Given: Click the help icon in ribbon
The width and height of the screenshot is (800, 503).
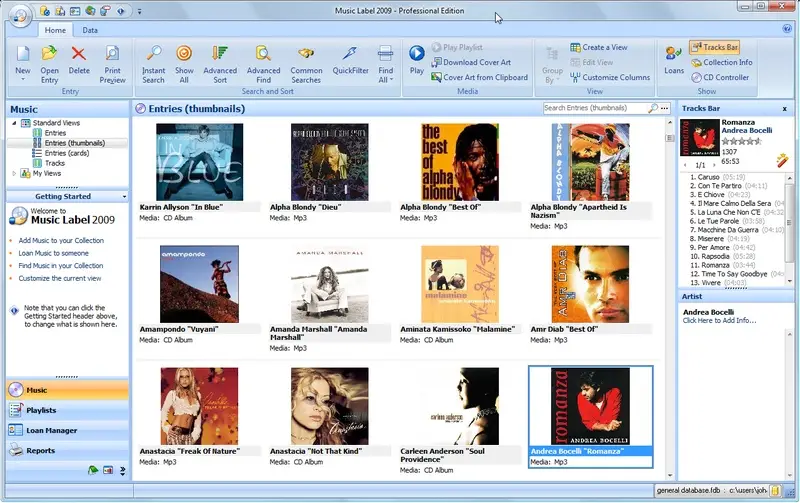Looking at the screenshot, I should [787, 29].
